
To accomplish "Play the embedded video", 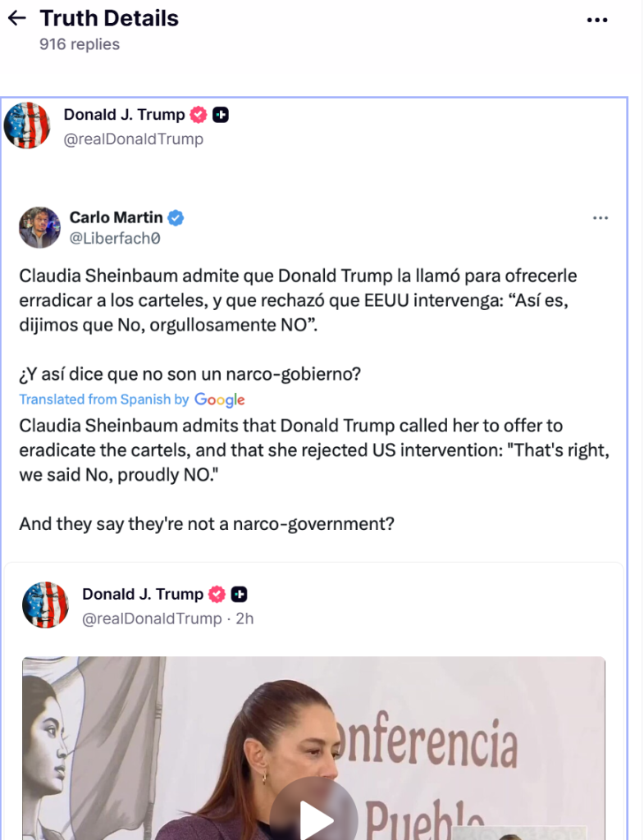I will point(313,816).
